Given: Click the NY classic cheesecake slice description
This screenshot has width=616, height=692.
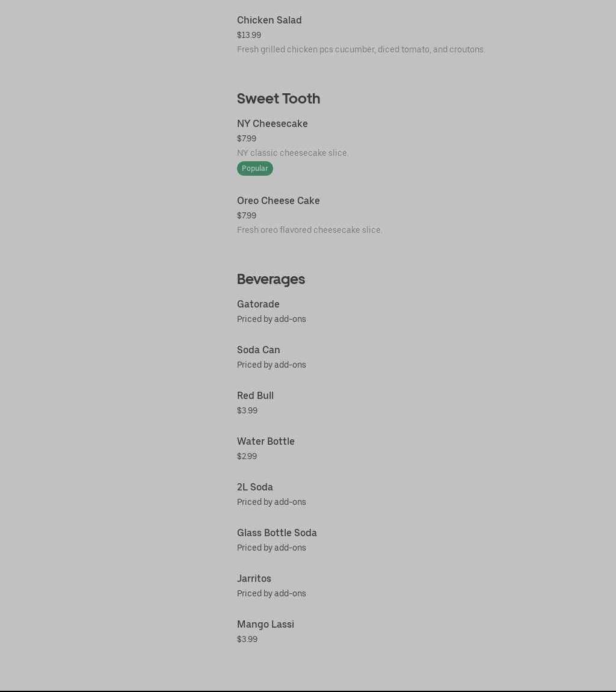Looking at the screenshot, I should [292, 153].
